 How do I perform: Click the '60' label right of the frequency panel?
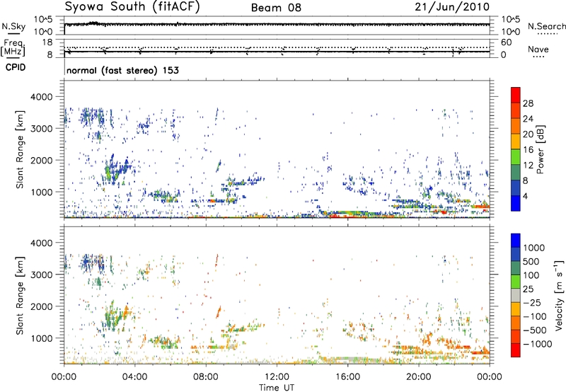(x=506, y=42)
